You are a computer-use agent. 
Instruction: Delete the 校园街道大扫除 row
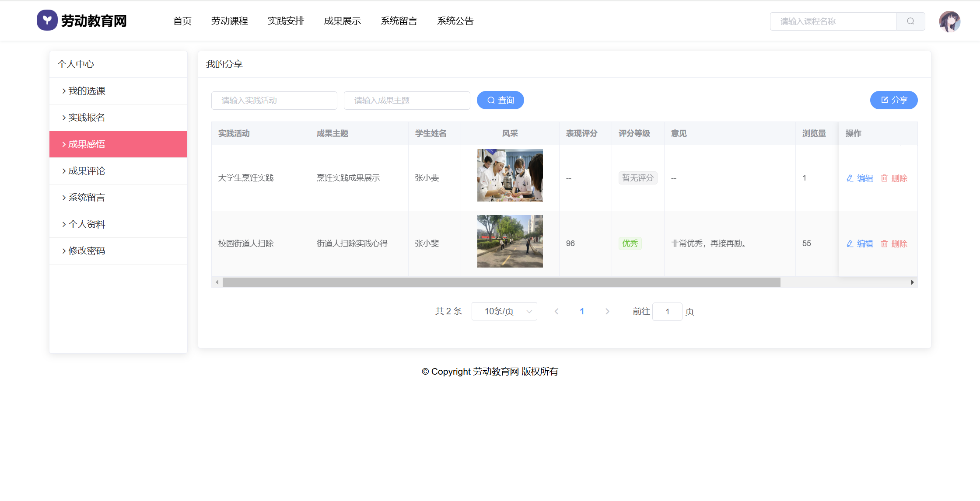[894, 244]
